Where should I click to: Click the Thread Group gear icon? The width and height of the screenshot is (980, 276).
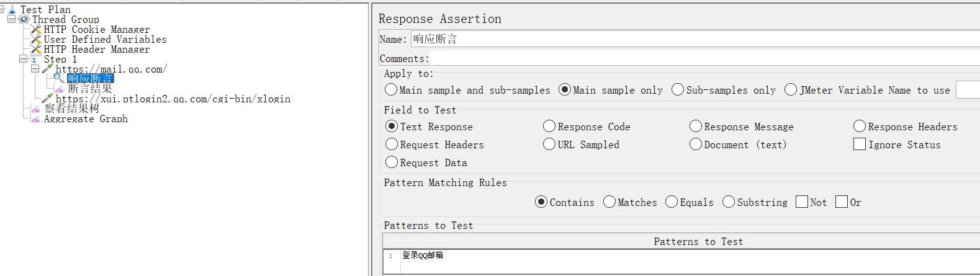pos(24,19)
